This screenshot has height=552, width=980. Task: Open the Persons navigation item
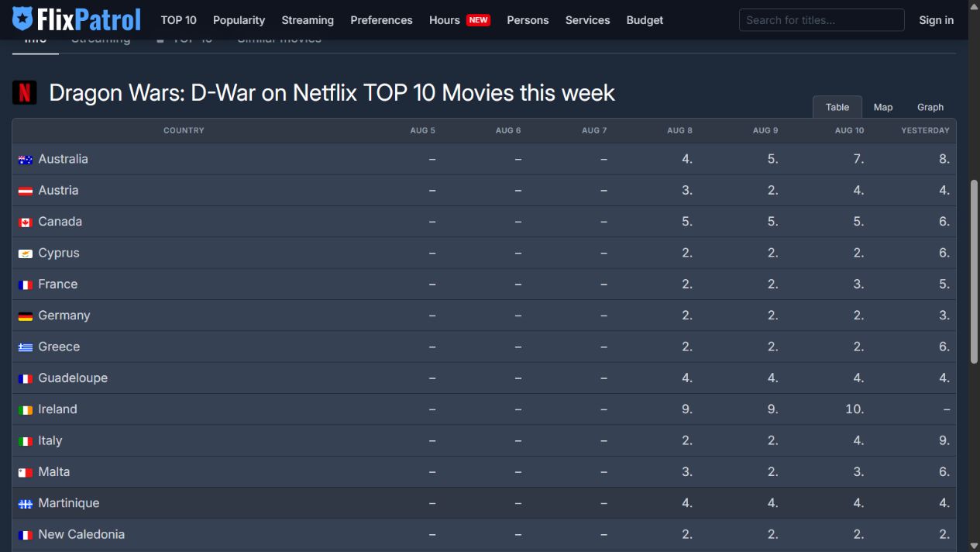click(x=528, y=20)
